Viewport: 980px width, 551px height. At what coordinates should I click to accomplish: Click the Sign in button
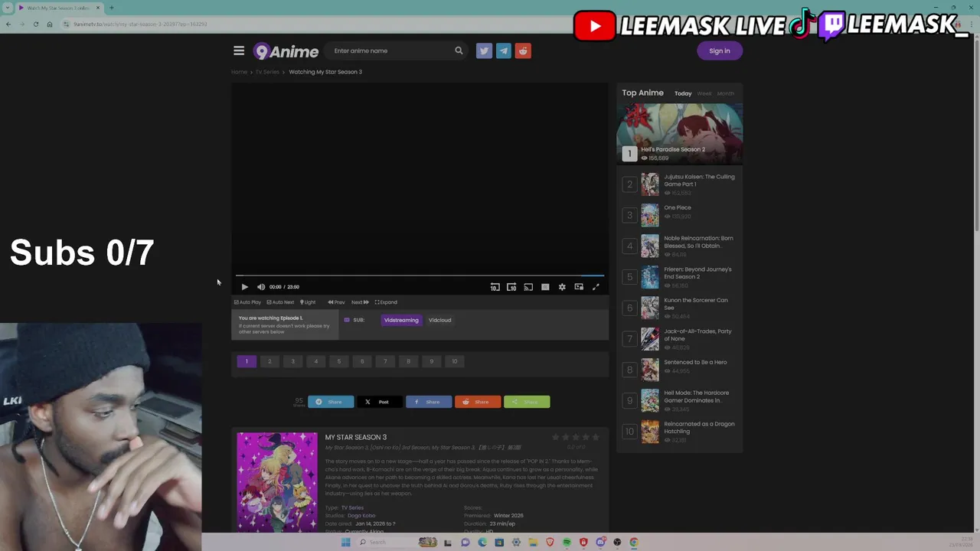pos(720,51)
